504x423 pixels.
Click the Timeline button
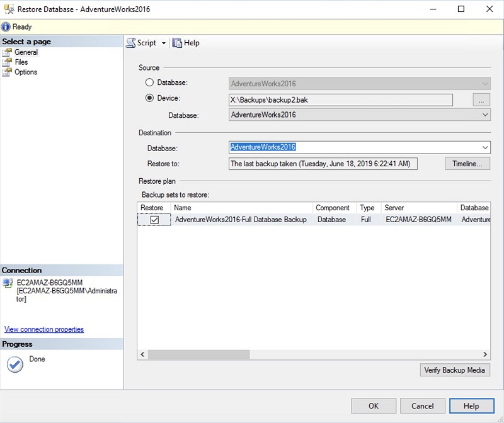(467, 164)
